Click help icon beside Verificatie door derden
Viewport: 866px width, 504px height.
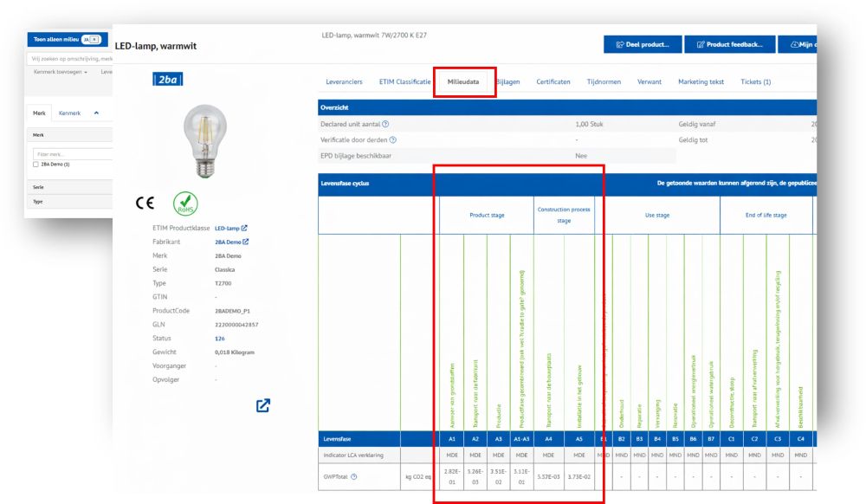click(393, 140)
